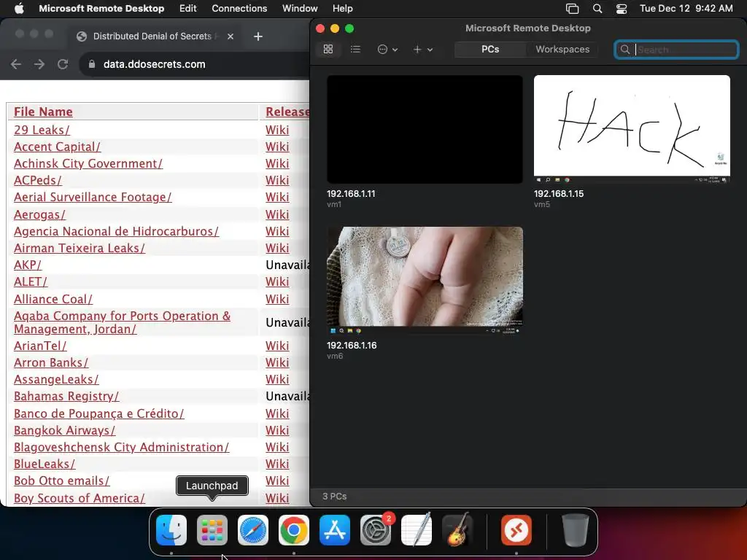Sort by the File Name column header

click(43, 112)
